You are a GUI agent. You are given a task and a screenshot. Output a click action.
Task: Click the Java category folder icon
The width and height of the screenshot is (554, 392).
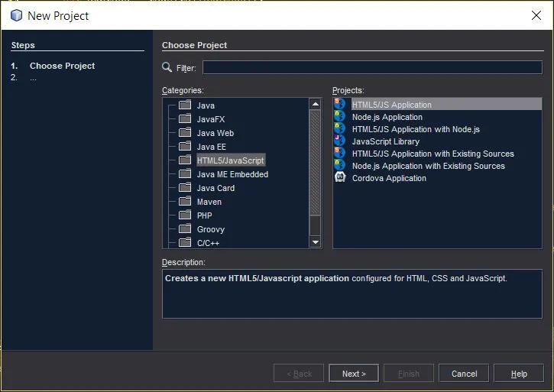tap(185, 105)
